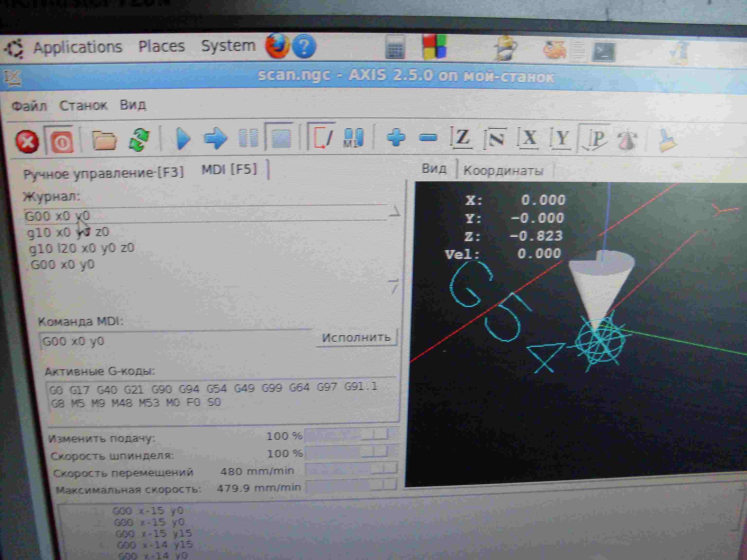
Task: Zoom out using the minus icon
Action: (428, 137)
